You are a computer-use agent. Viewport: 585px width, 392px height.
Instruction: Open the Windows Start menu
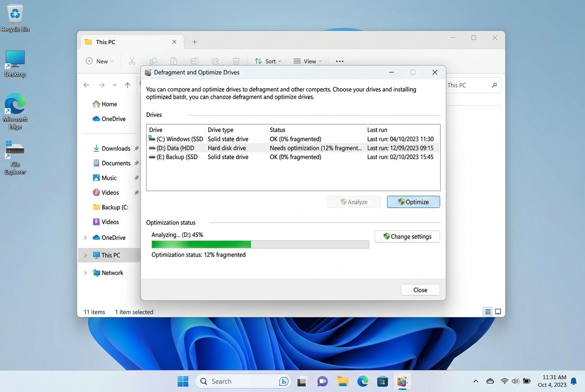pos(183,381)
